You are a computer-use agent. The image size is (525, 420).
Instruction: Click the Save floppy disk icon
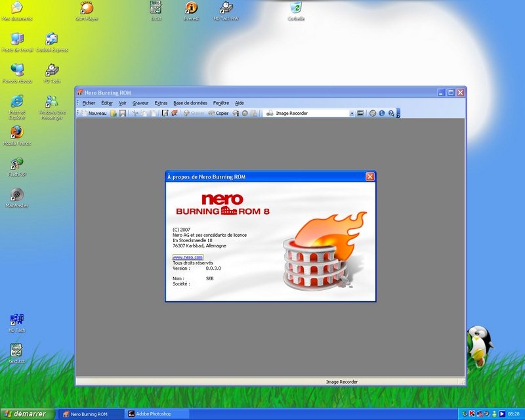click(x=123, y=114)
